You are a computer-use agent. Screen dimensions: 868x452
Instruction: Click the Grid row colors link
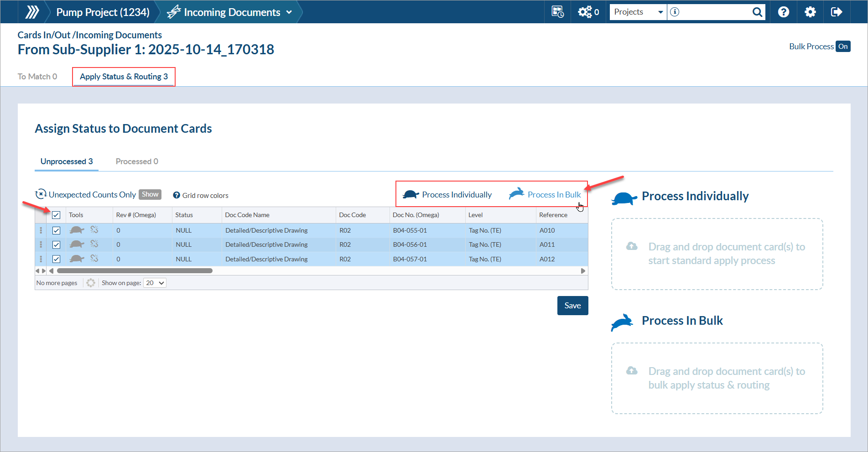pos(205,195)
